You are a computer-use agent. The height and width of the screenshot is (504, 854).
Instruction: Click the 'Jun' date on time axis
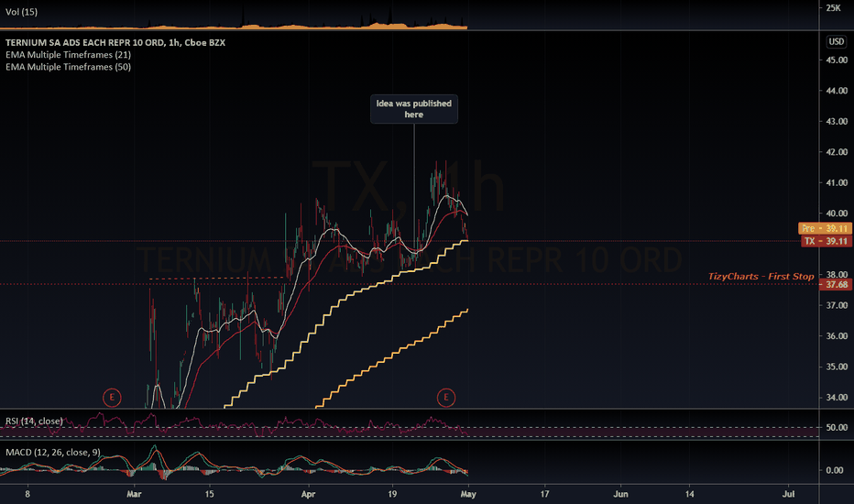[x=620, y=494]
